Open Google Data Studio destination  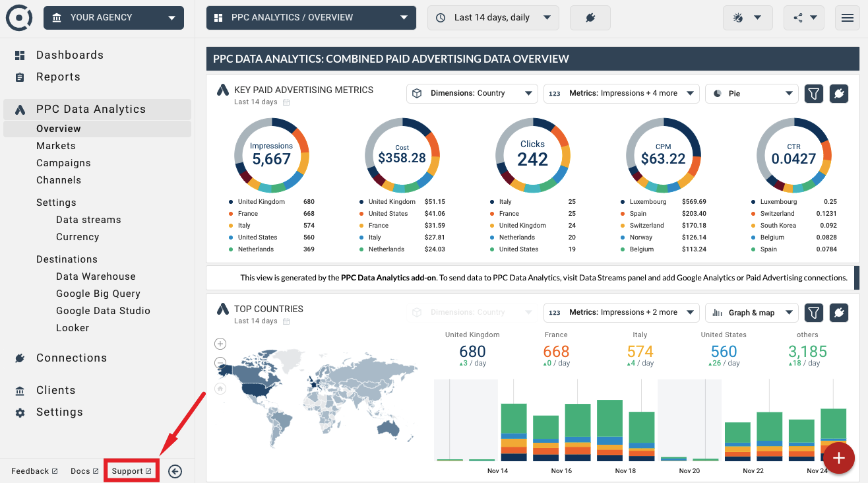coord(103,311)
